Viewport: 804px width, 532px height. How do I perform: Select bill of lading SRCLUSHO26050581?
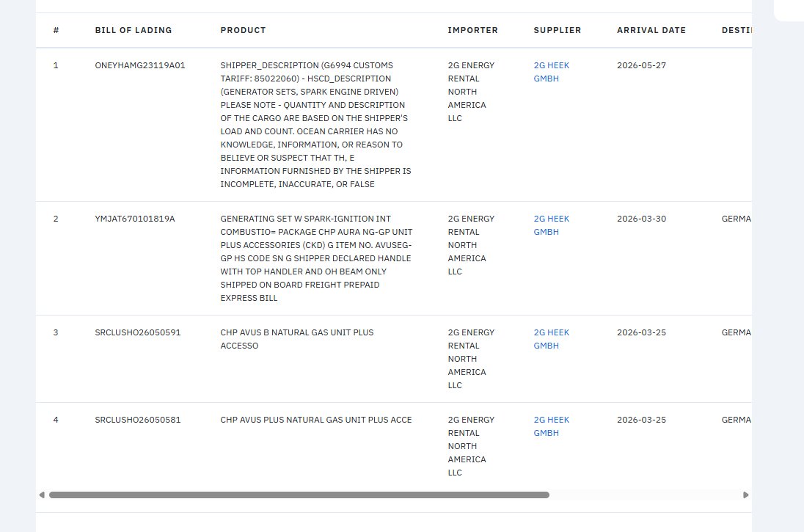click(138, 420)
